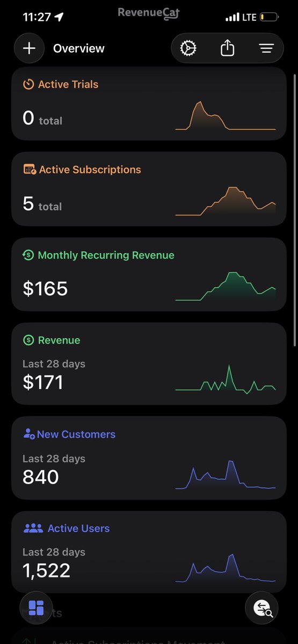Image resolution: width=298 pixels, height=644 pixels.
Task: Tap the 1,522 active users value
Action: (x=47, y=570)
